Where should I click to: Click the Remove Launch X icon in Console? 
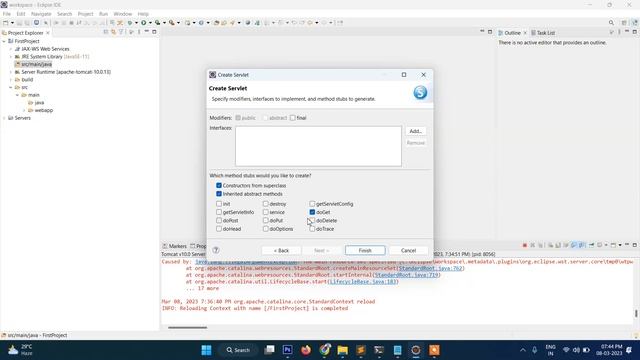[532, 245]
